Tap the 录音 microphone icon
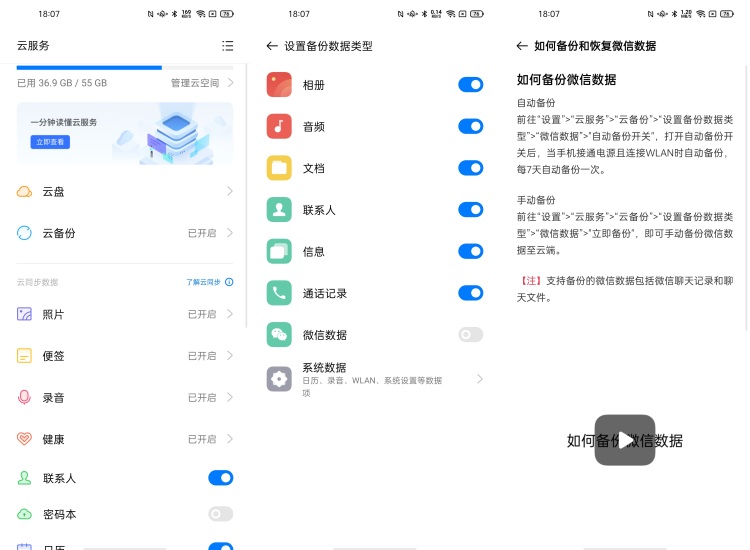The height and width of the screenshot is (550, 750). (24, 397)
